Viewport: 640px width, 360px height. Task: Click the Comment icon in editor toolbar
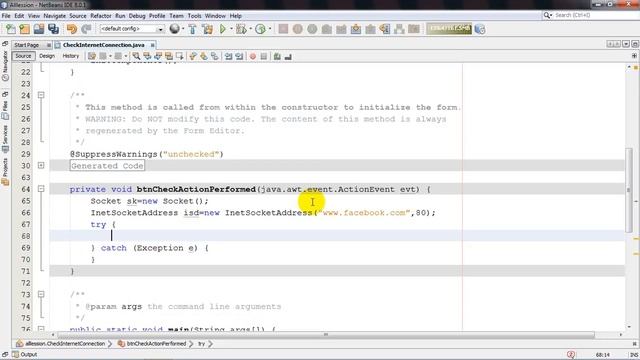point(277,56)
